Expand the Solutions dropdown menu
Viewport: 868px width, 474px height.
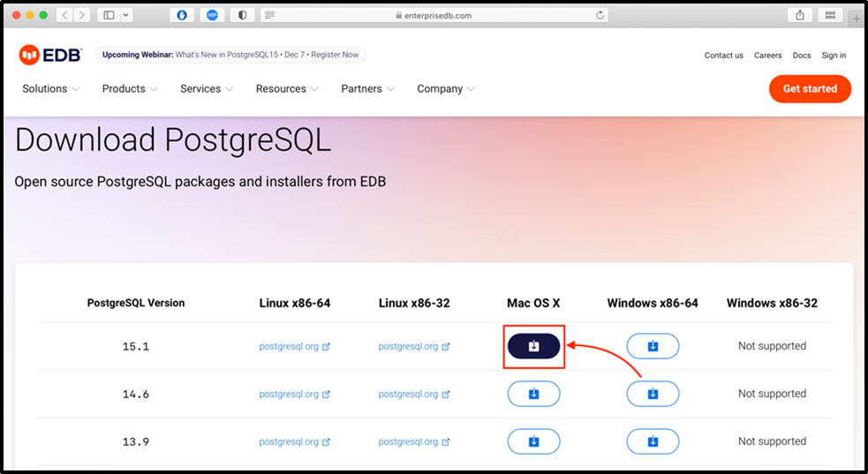[51, 89]
